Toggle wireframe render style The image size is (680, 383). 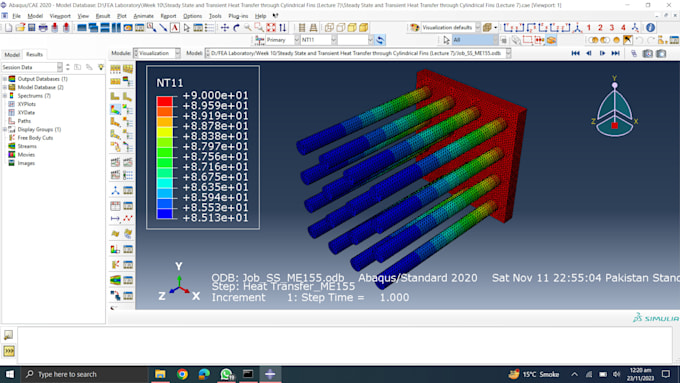click(329, 27)
